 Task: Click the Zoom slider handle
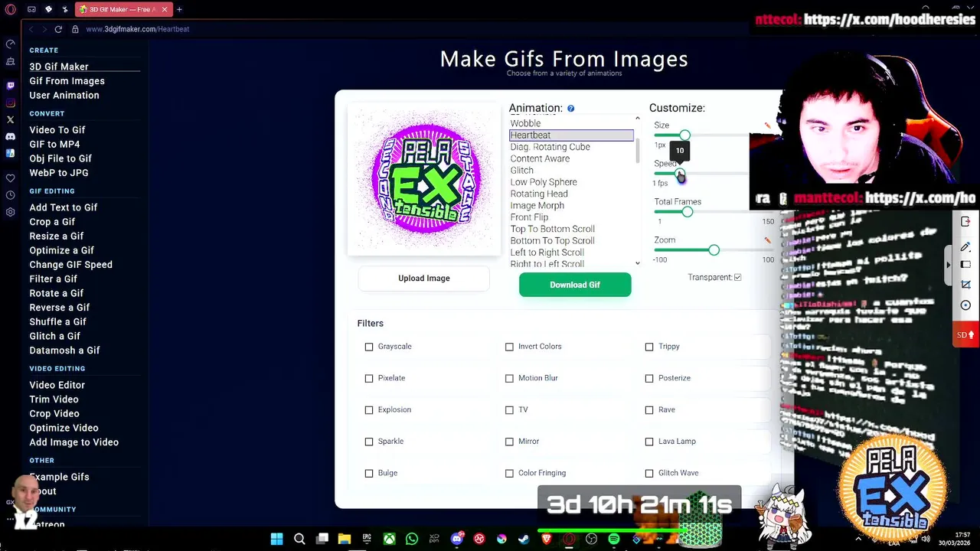(714, 250)
